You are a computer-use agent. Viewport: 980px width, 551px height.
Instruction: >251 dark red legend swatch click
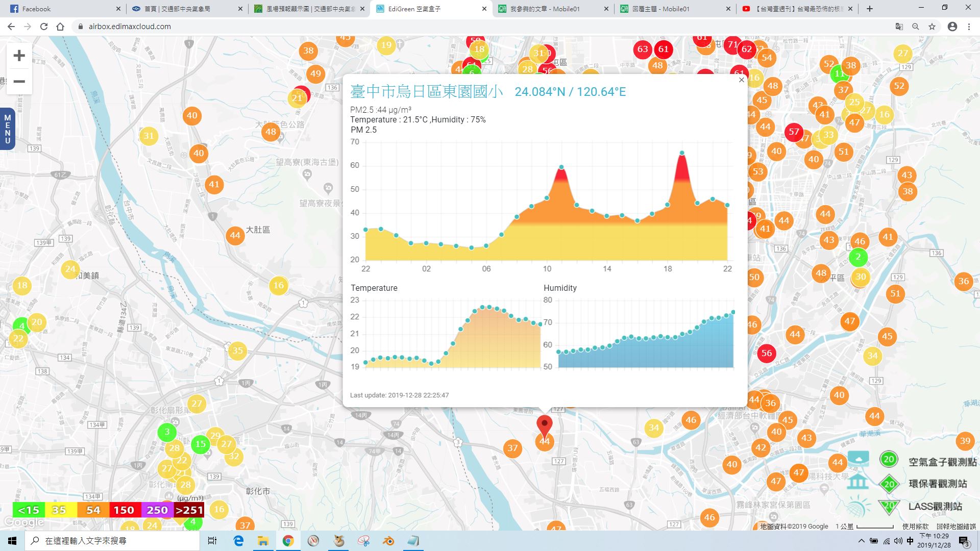(189, 510)
